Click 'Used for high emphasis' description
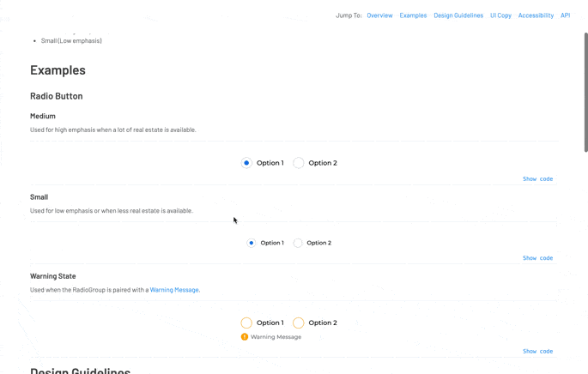The height and width of the screenshot is (374, 588). [x=112, y=130]
